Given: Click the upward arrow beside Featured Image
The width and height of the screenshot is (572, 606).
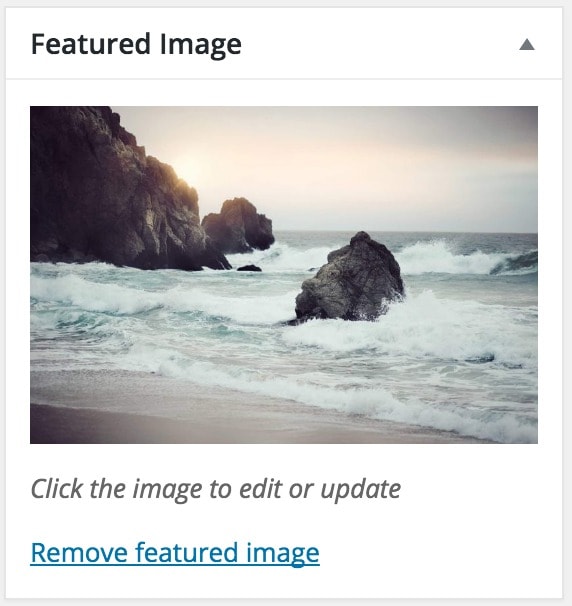Looking at the screenshot, I should tap(527, 45).
